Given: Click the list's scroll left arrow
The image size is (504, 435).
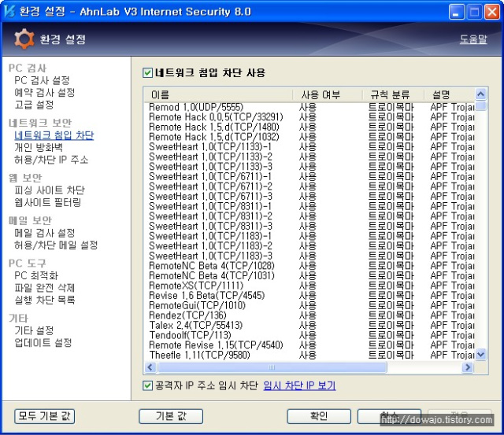Looking at the screenshot, I should coord(150,367).
